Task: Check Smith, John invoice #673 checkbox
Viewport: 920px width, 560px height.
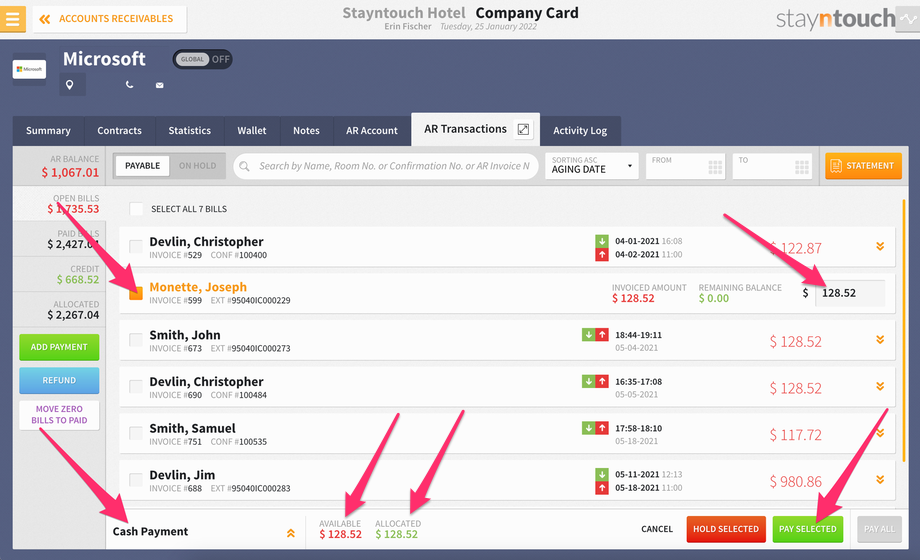Action: point(136,340)
